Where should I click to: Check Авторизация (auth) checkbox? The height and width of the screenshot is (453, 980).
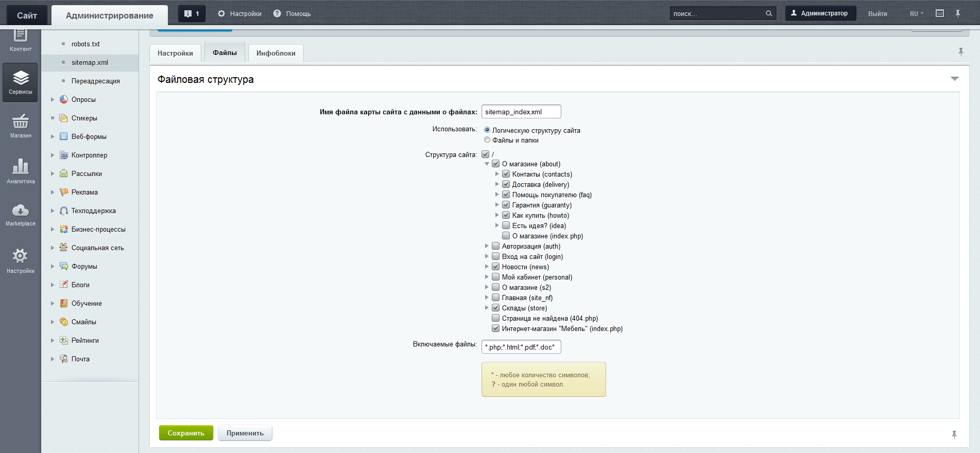point(496,246)
